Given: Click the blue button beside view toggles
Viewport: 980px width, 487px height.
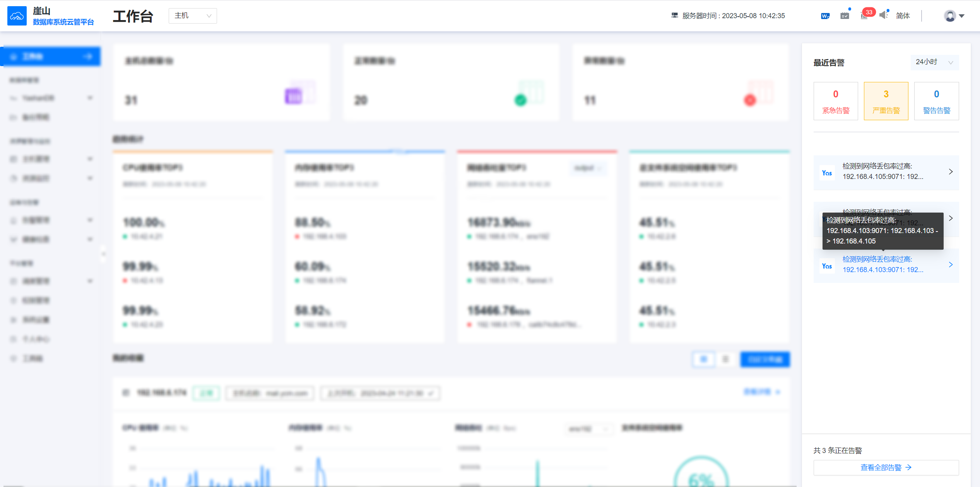Looking at the screenshot, I should [x=765, y=359].
